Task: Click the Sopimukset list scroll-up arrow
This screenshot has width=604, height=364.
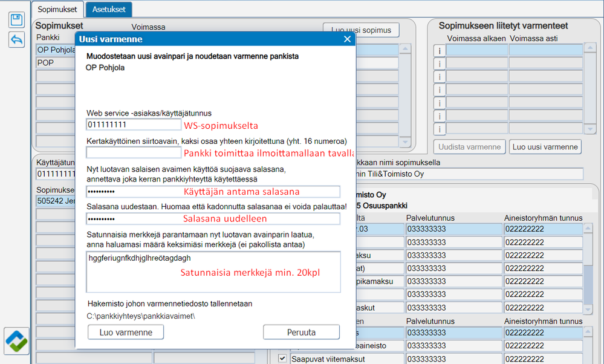Action: [405, 49]
